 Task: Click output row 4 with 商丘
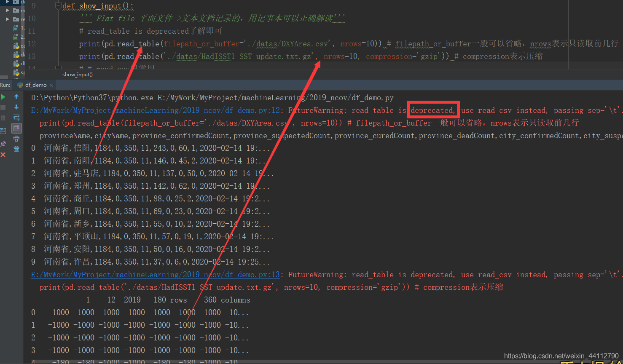(x=150, y=199)
